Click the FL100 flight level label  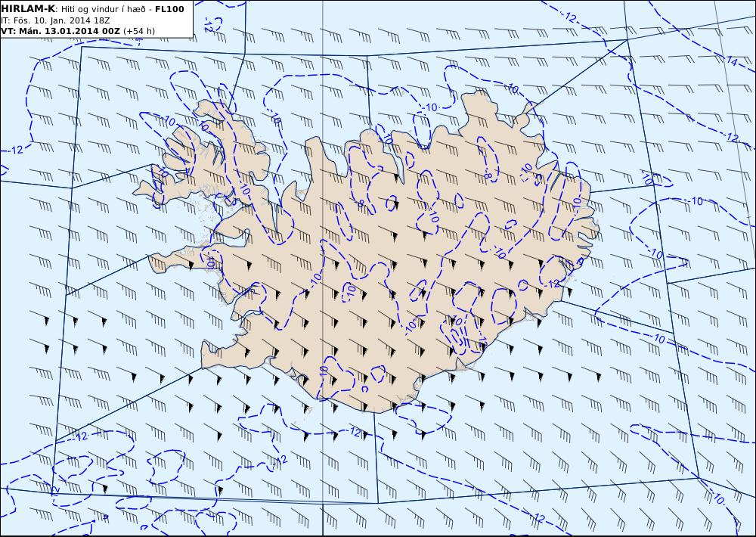coord(169,9)
